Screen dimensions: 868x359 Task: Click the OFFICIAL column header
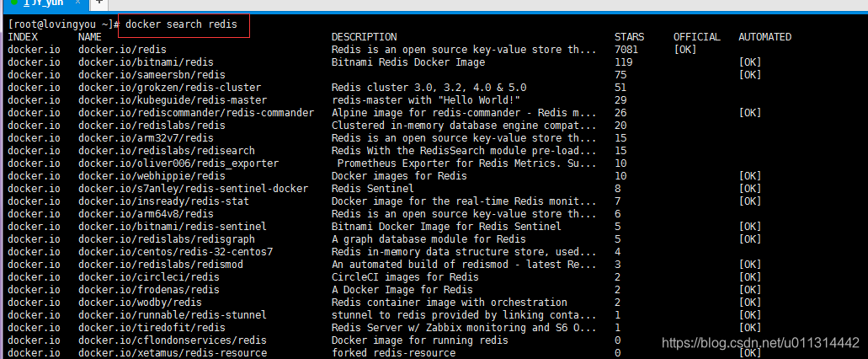coord(697,37)
